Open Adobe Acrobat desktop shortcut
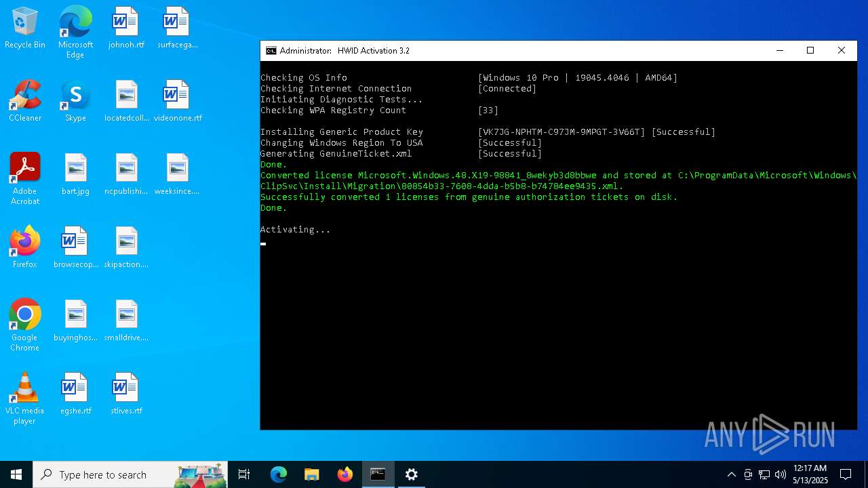Viewport: 868px width, 488px height. (x=25, y=179)
